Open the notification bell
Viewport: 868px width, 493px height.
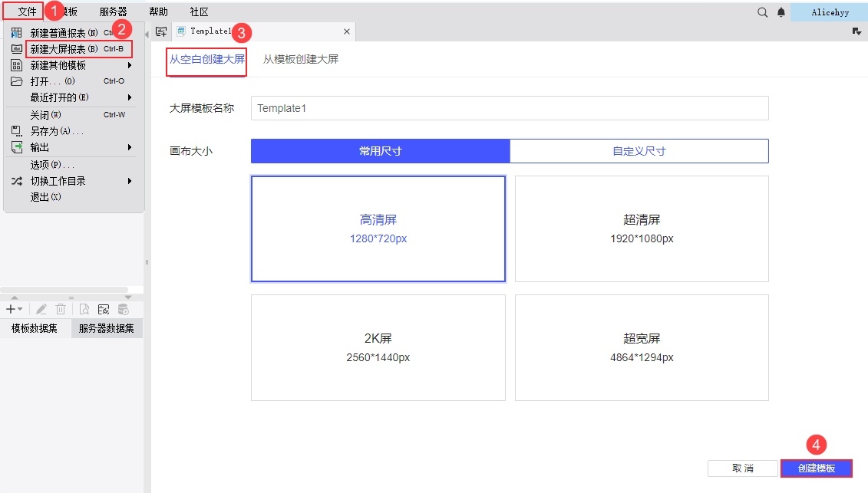781,12
